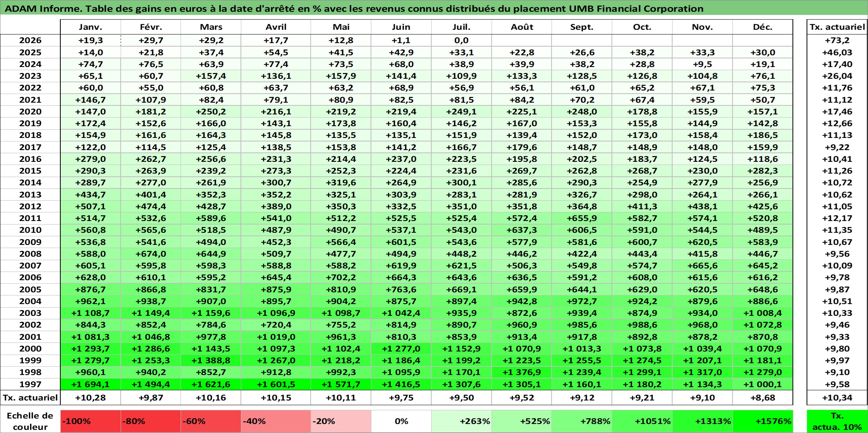Select the -20% pink color scale swatch
The width and height of the screenshot is (868, 433).
[x=341, y=421]
